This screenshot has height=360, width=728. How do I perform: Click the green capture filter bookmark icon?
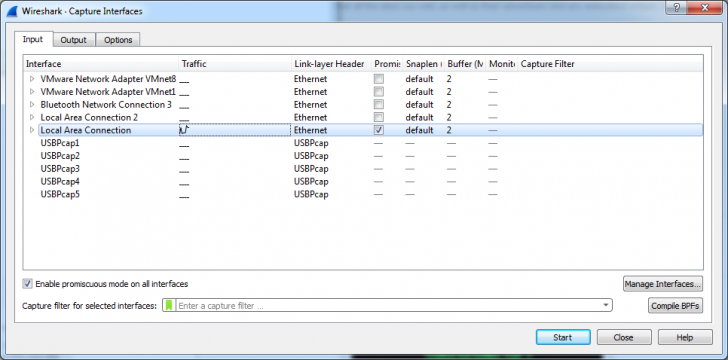tap(169, 305)
